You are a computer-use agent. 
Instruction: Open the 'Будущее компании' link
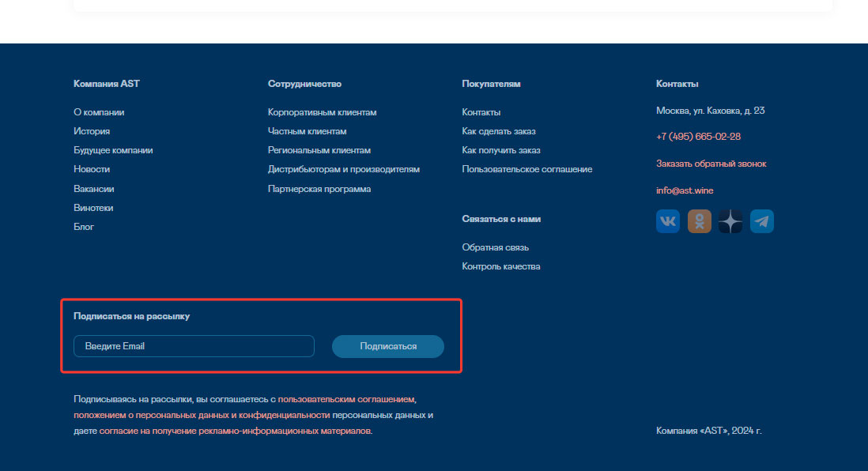[x=113, y=150]
